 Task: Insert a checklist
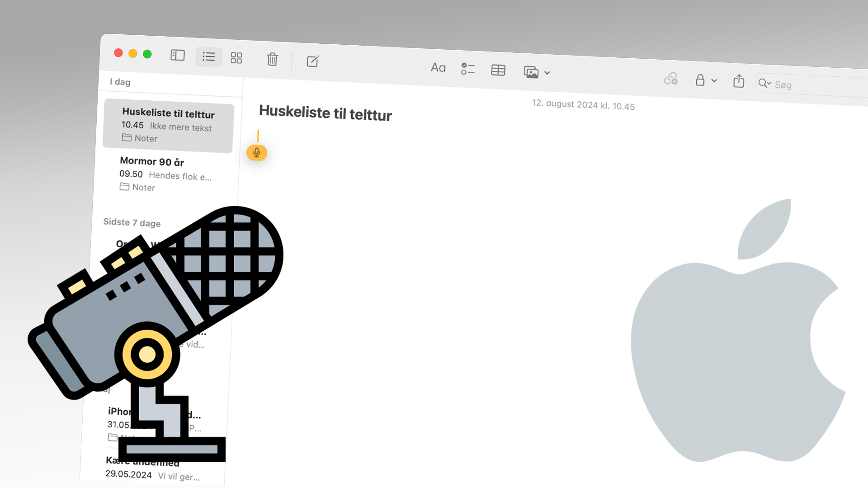click(x=467, y=69)
